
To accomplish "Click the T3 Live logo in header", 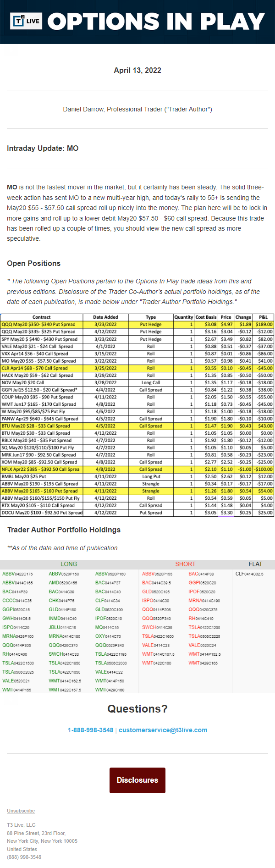I will 26,21.
